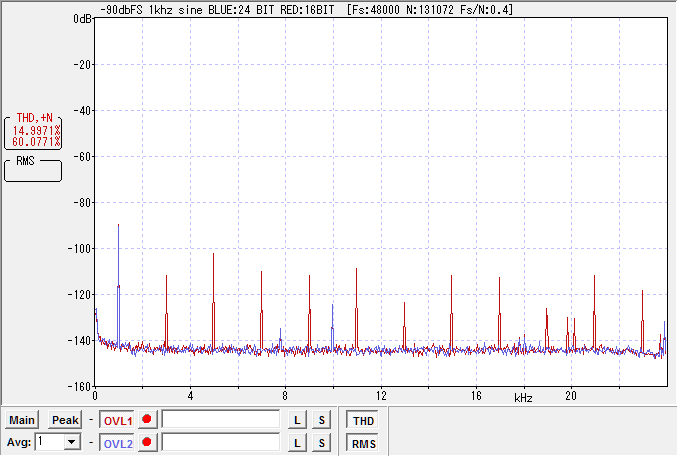
Task: Click the 14.9971% THD value
Action: coord(36,131)
